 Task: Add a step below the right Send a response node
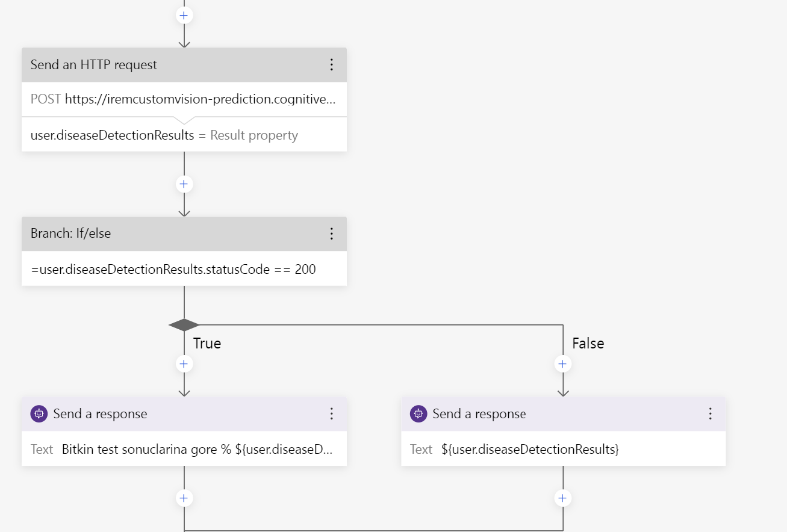pos(562,498)
